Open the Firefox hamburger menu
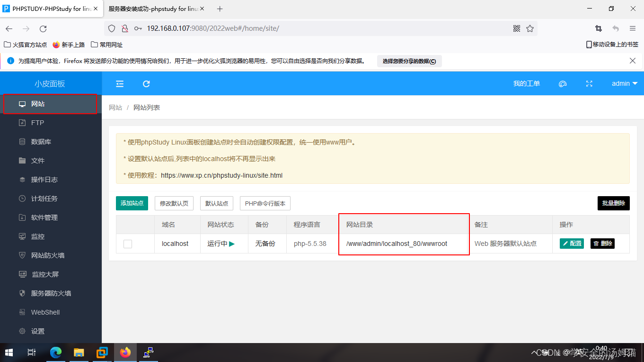This screenshot has height=362, width=644. click(633, 28)
